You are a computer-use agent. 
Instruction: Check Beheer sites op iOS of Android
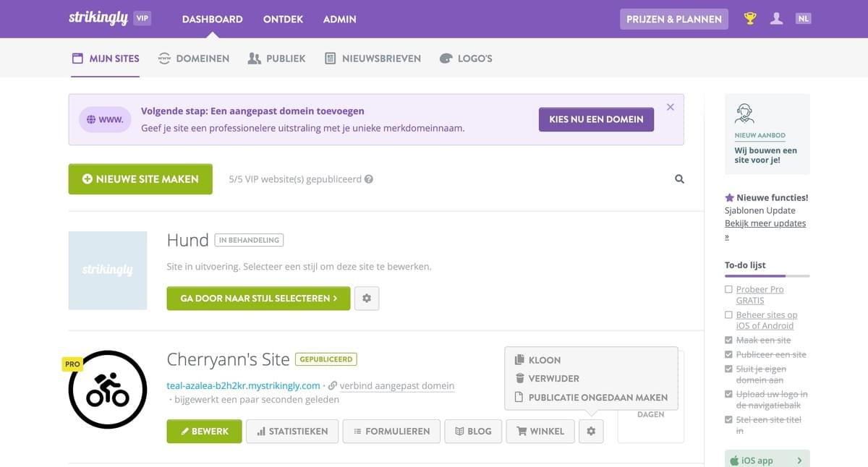728,315
